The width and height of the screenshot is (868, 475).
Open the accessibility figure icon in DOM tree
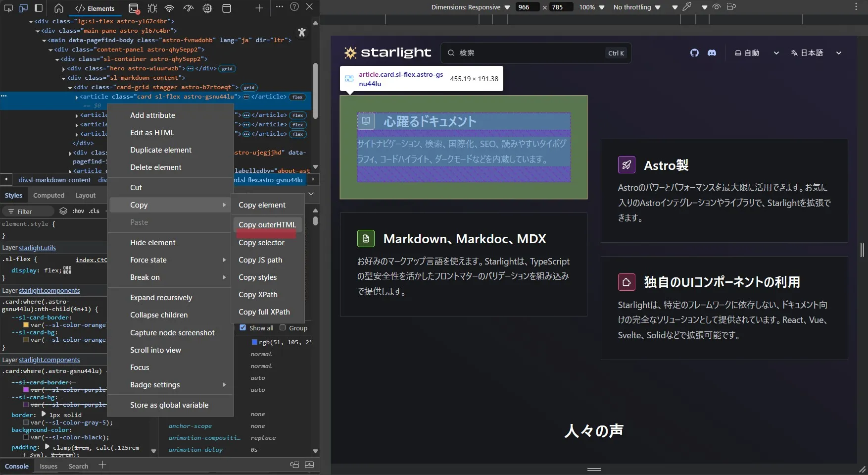302,32
